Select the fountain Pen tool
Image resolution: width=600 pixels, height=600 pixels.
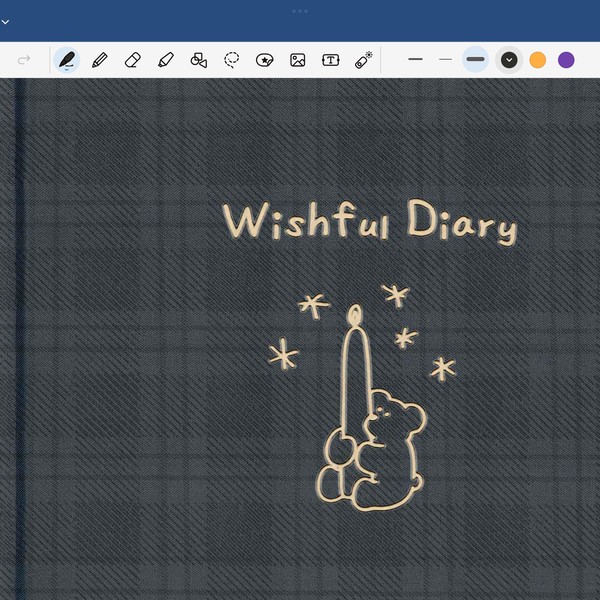(67, 60)
